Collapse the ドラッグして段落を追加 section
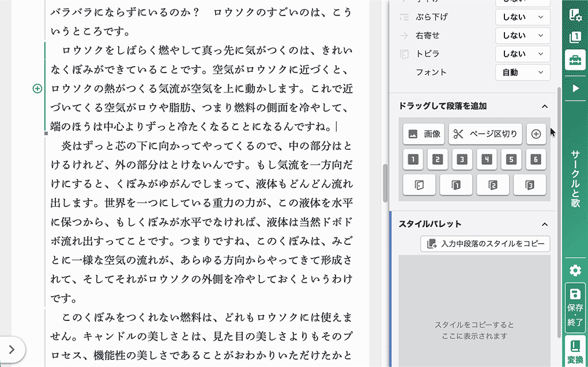588x367 pixels. pos(545,107)
